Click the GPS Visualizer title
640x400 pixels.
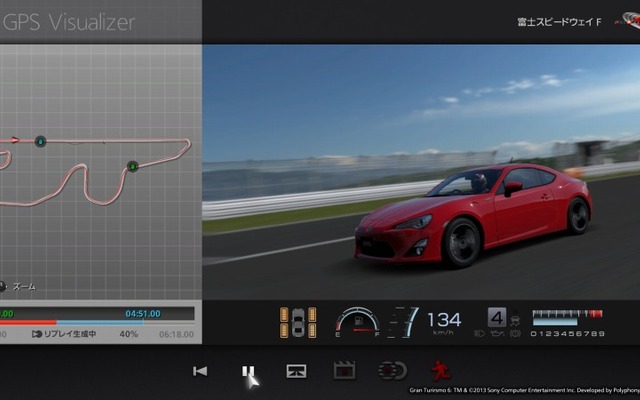(69, 22)
